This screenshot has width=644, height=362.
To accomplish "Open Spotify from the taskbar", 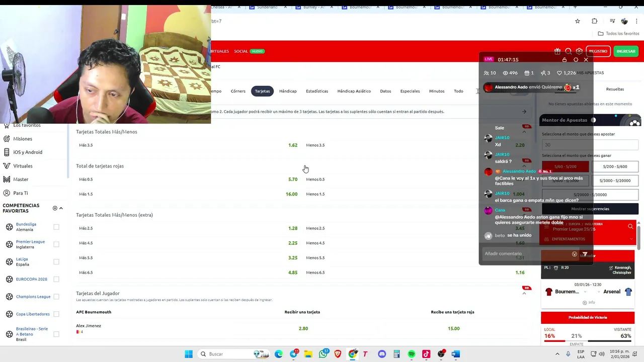I will tap(412, 354).
